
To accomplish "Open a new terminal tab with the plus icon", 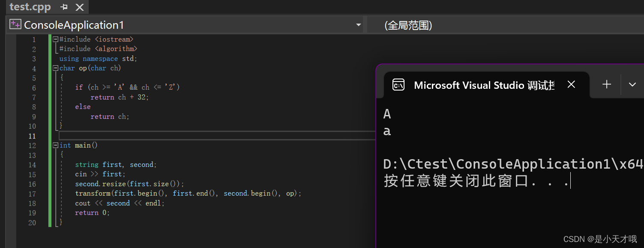I will click(x=606, y=85).
